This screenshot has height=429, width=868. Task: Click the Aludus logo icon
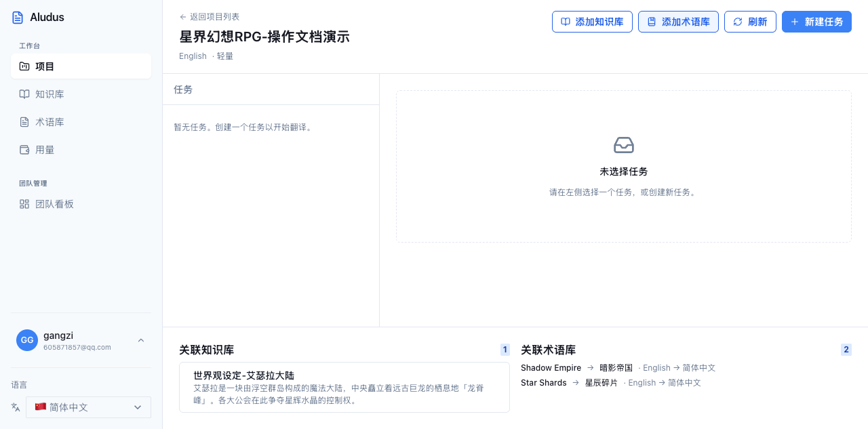pyautogui.click(x=18, y=18)
